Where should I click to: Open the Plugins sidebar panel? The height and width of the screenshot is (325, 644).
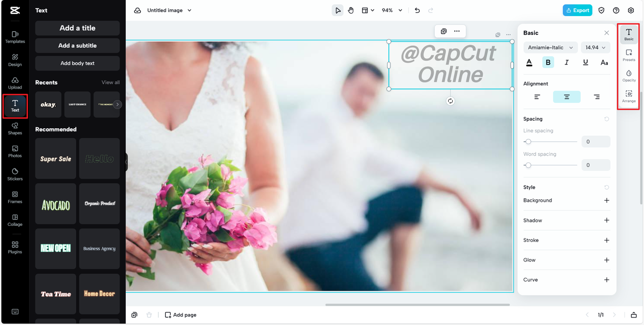pos(15,248)
